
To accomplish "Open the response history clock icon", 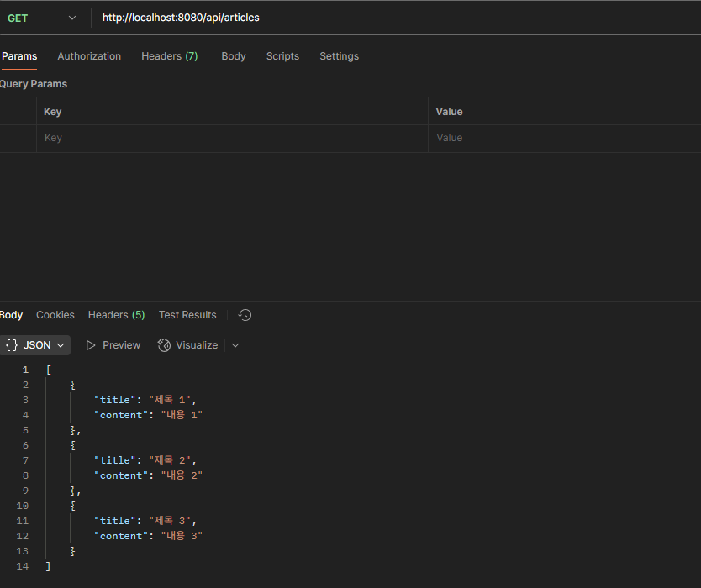I will coord(245,315).
